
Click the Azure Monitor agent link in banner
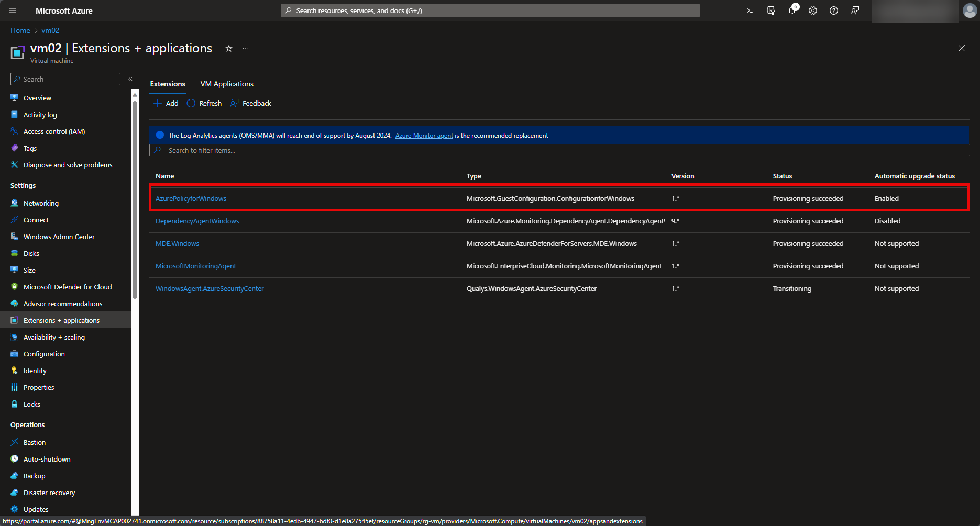[x=424, y=135]
